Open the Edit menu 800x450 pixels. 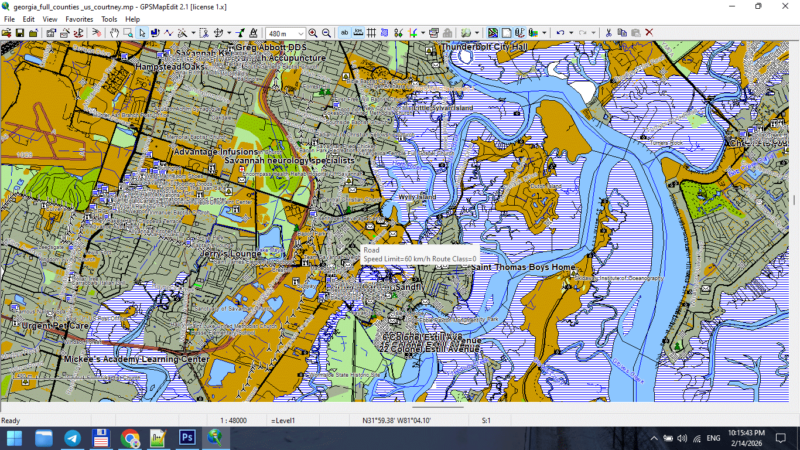[29, 19]
